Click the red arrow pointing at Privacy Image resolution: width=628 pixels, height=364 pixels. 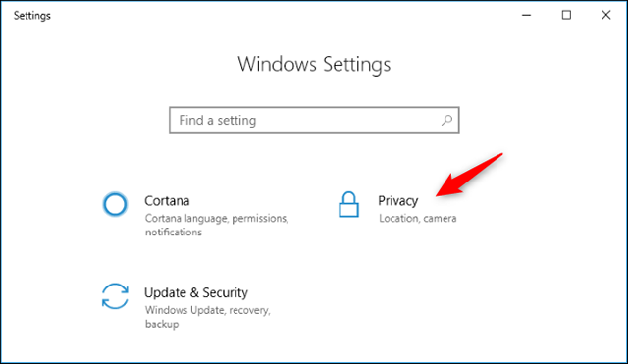469,175
